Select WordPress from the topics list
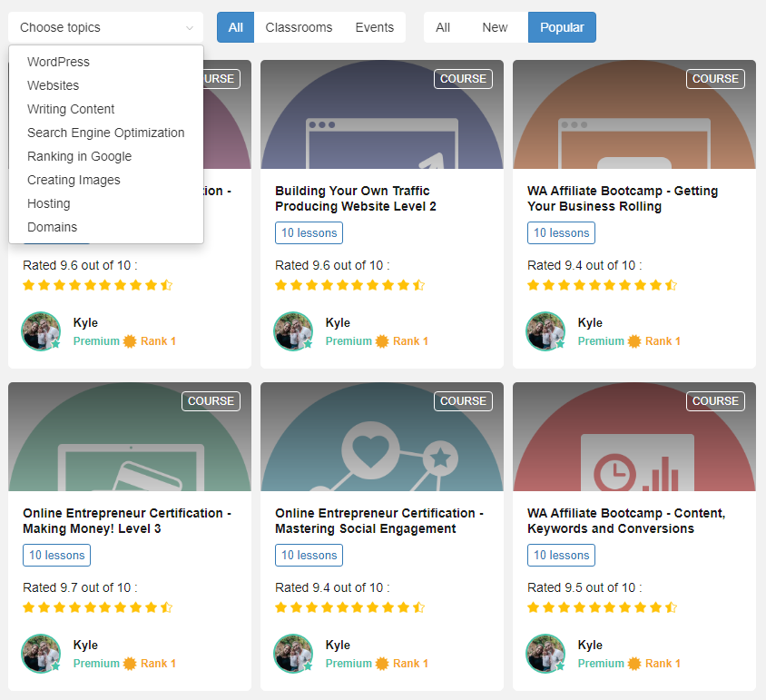This screenshot has height=700, width=766. point(58,62)
